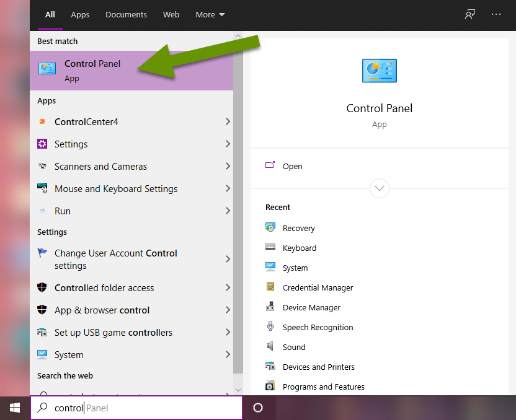Expand Change User Account Control settings arrow

(x=228, y=259)
